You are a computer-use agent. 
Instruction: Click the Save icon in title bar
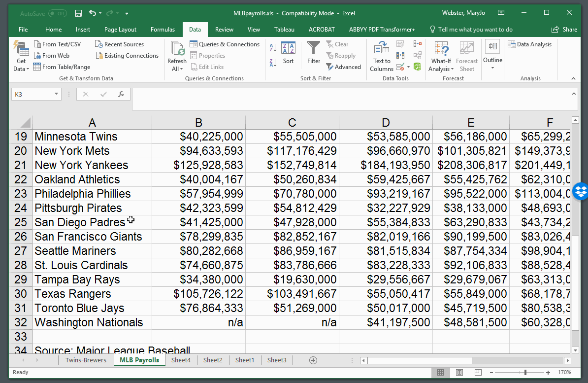78,13
